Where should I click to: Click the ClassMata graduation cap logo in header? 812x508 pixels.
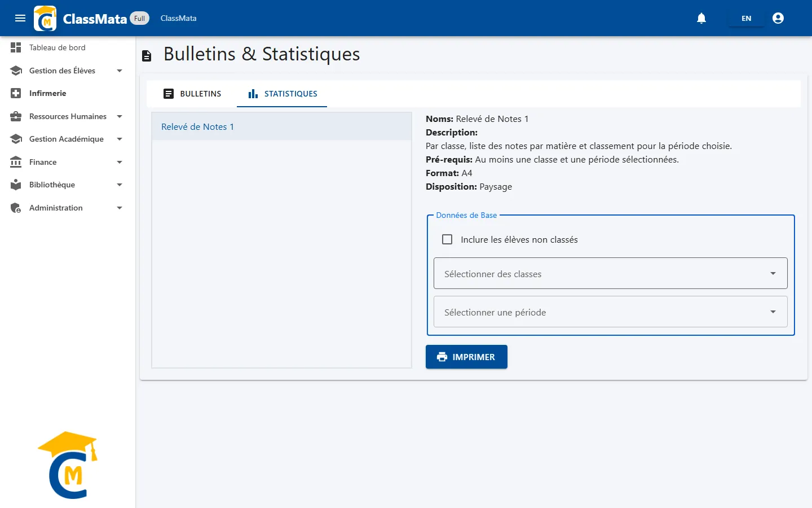[x=45, y=18]
